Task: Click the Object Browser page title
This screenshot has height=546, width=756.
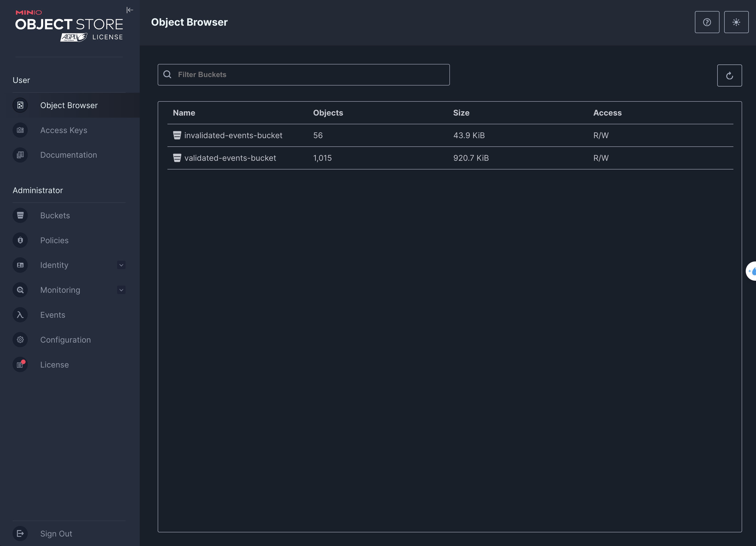Action: tap(189, 22)
